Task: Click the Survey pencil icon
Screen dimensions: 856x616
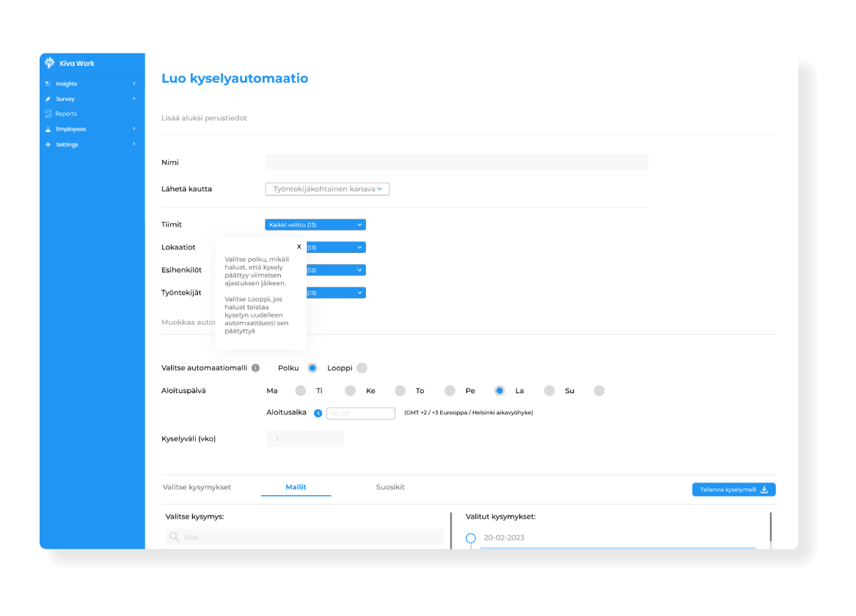Action: coord(48,99)
